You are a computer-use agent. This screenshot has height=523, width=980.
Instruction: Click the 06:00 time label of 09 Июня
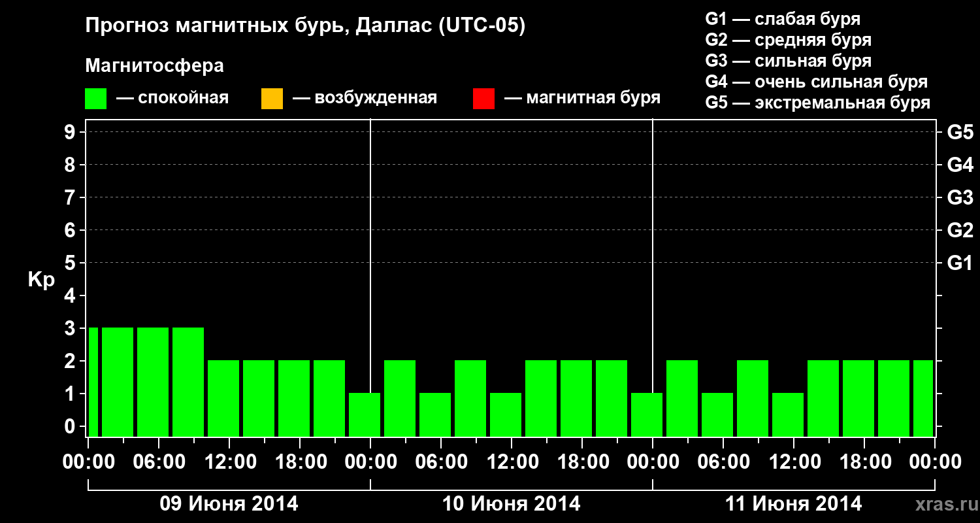(159, 462)
